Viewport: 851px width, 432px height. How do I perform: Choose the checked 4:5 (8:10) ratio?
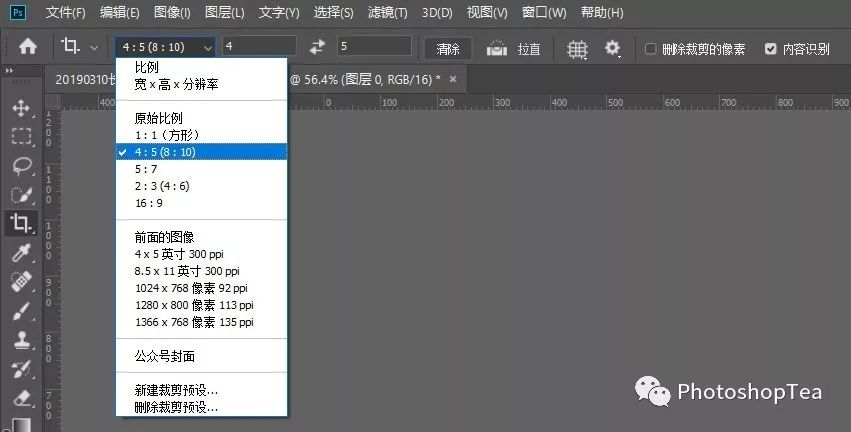tap(202, 152)
